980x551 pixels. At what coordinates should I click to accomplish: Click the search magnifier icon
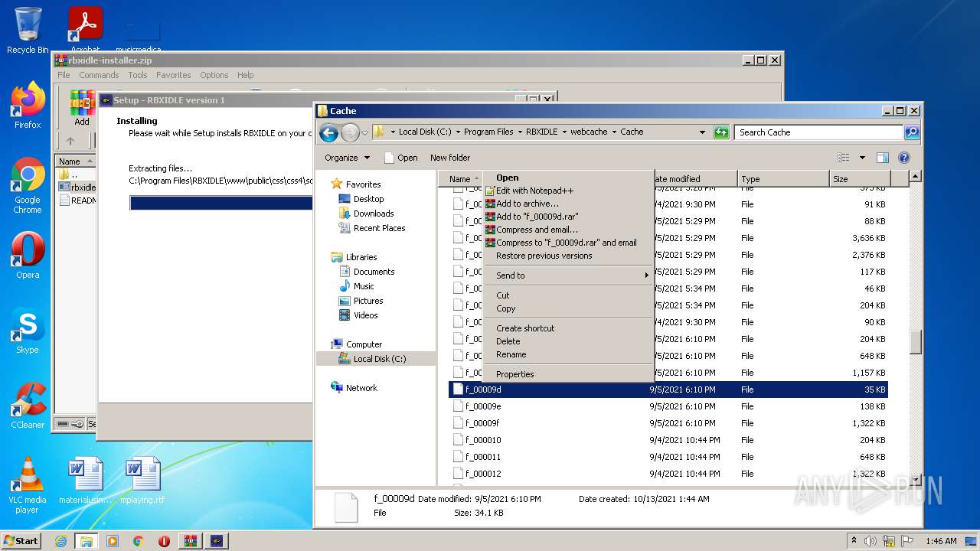tap(912, 132)
